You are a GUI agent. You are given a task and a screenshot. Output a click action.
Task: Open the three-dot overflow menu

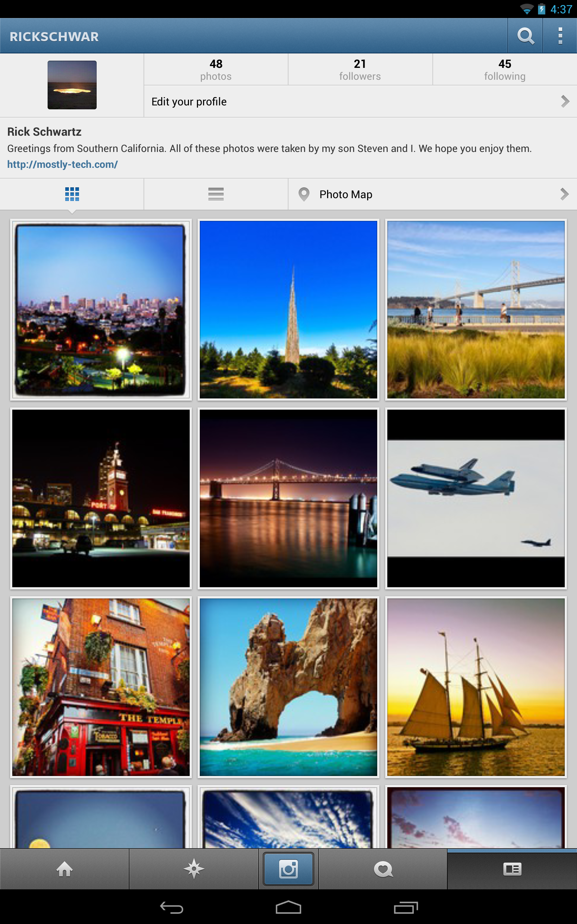tap(560, 36)
